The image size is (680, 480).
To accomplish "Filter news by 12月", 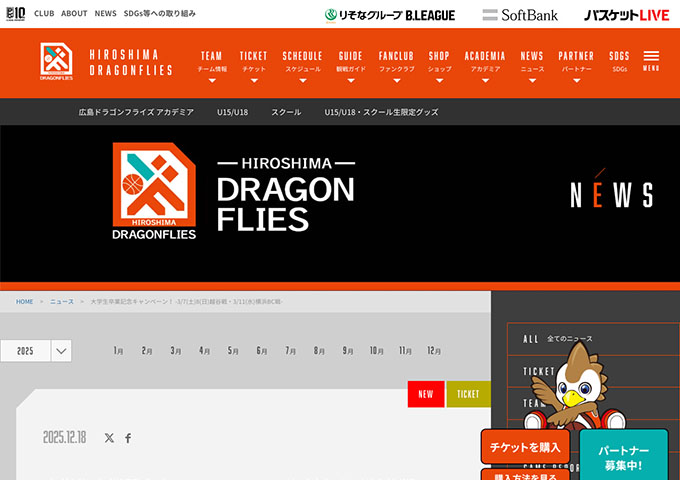I will click(x=434, y=351).
